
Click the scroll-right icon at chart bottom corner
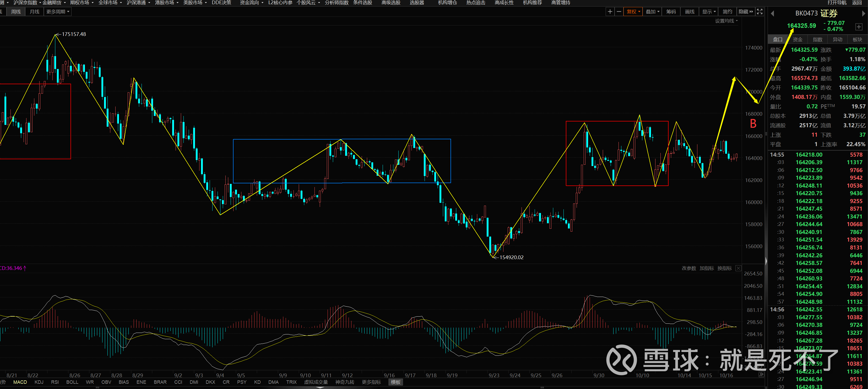pyautogui.click(x=761, y=375)
